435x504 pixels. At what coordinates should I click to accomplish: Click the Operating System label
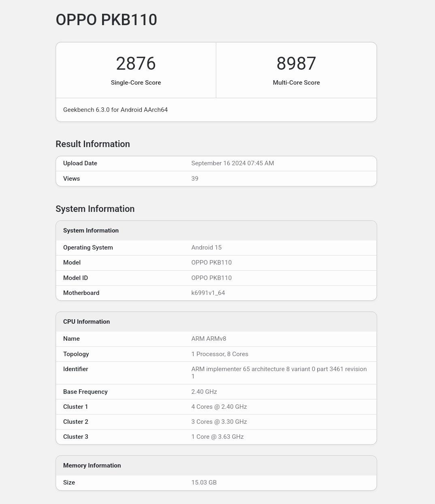point(88,248)
